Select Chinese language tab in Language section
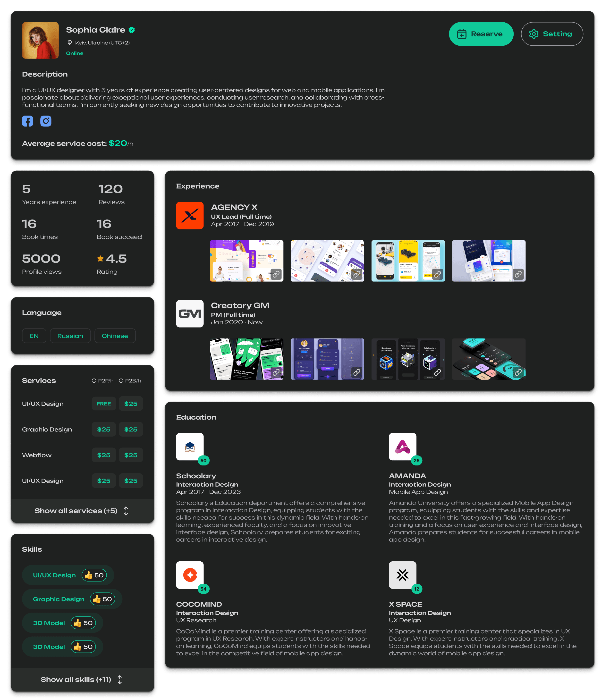 (115, 335)
